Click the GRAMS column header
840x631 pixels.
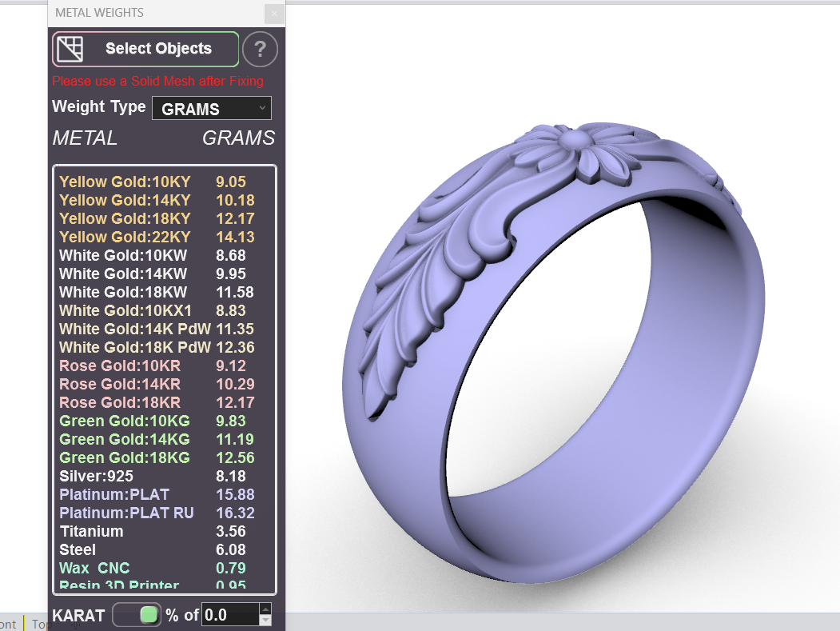238,138
